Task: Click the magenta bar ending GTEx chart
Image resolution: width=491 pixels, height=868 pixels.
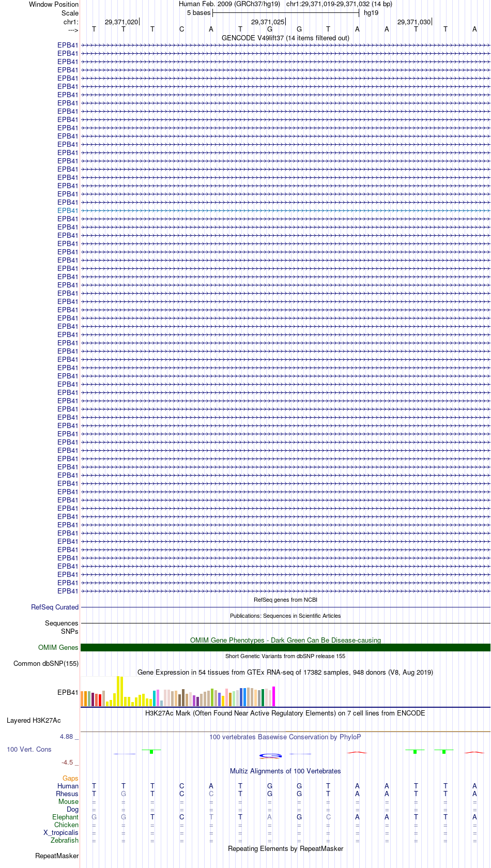Action: pyautogui.click(x=274, y=696)
